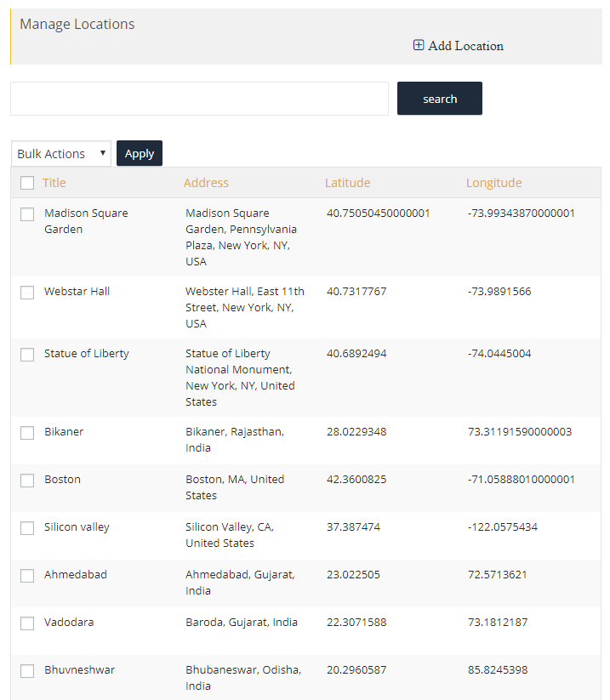Image resolution: width=610 pixels, height=700 pixels.
Task: Select the Statue of Liberty row checkbox
Action: point(27,355)
